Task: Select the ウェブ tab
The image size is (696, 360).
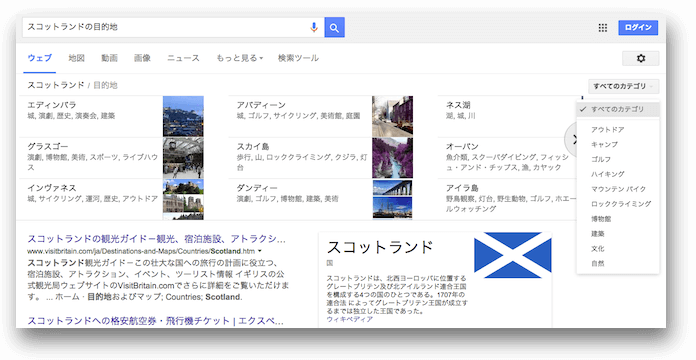Action: 40,58
